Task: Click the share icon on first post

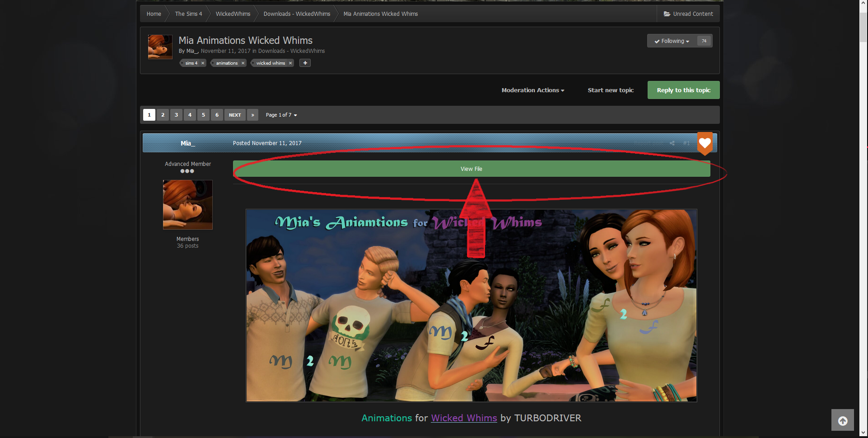Action: tap(672, 143)
